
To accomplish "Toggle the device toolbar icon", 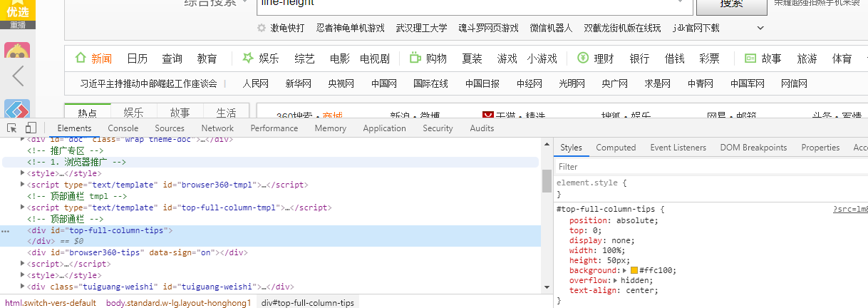I will click(31, 128).
